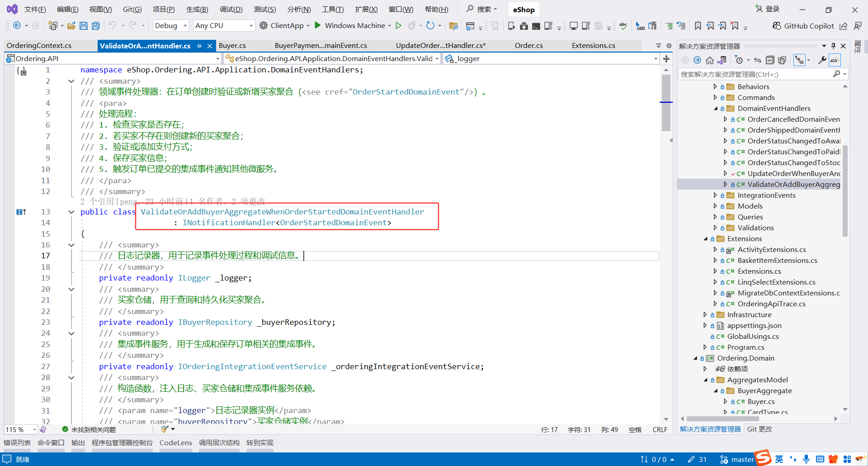
Task: Click the feedback person icon at top right
Action: [857, 26]
